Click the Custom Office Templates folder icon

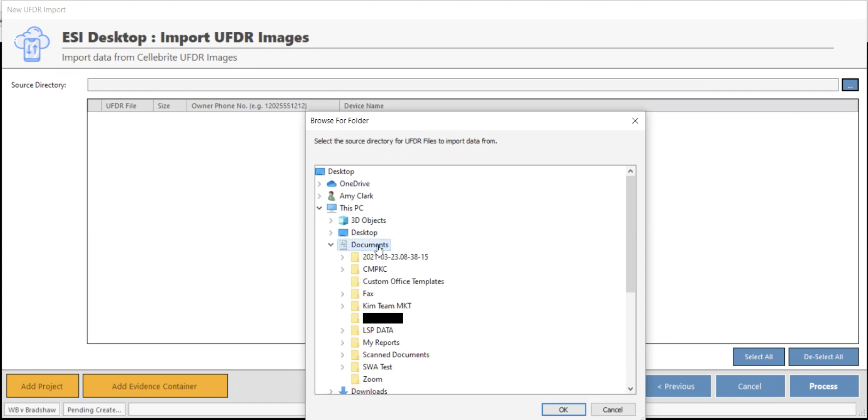[x=355, y=281]
